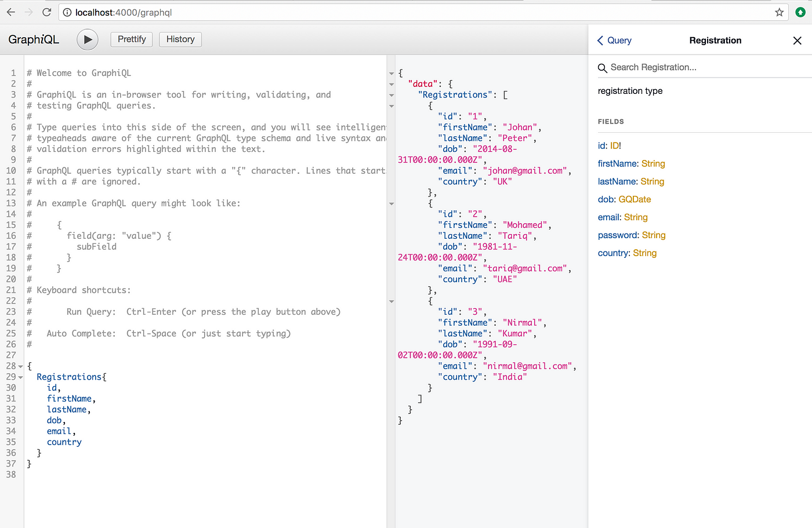Viewport: 812px width, 528px height.
Task: Collapse the query block at line 28
Action: pyautogui.click(x=21, y=366)
